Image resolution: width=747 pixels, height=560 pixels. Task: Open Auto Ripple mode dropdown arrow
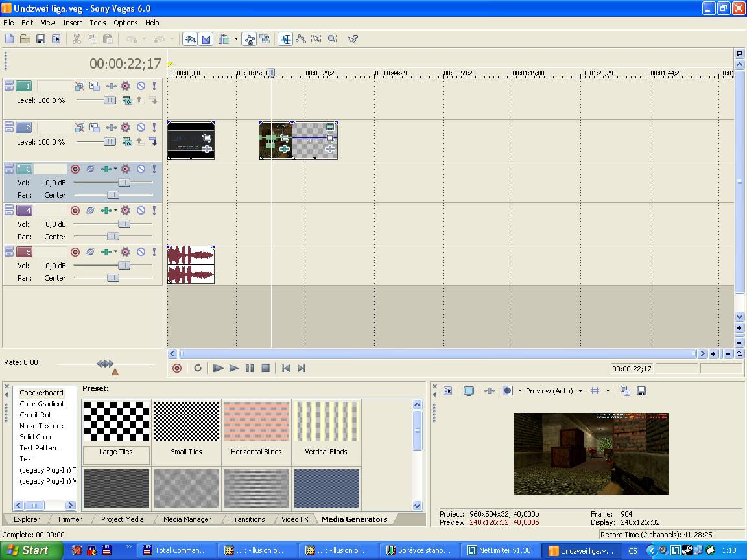coord(236,39)
